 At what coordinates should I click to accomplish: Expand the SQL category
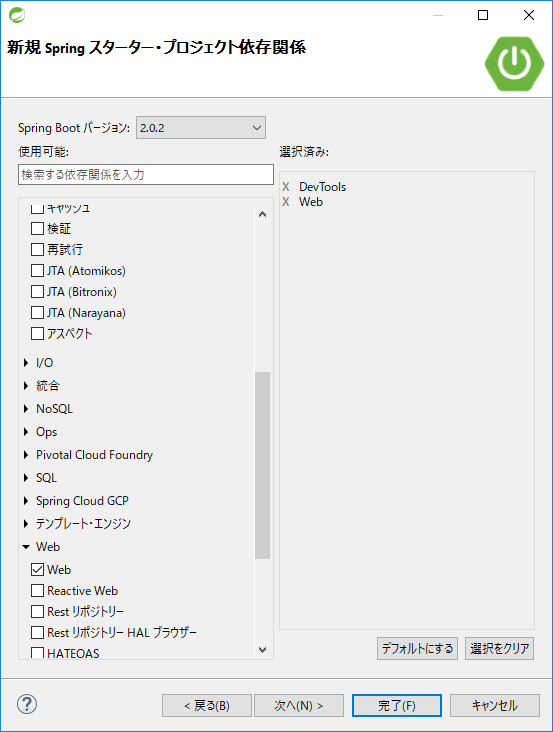click(x=26, y=478)
